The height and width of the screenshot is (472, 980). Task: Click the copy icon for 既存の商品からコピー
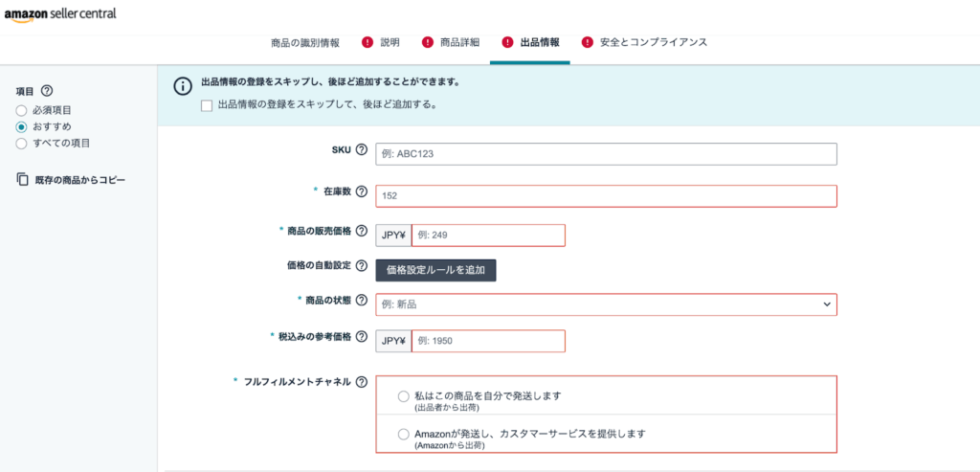click(23, 179)
